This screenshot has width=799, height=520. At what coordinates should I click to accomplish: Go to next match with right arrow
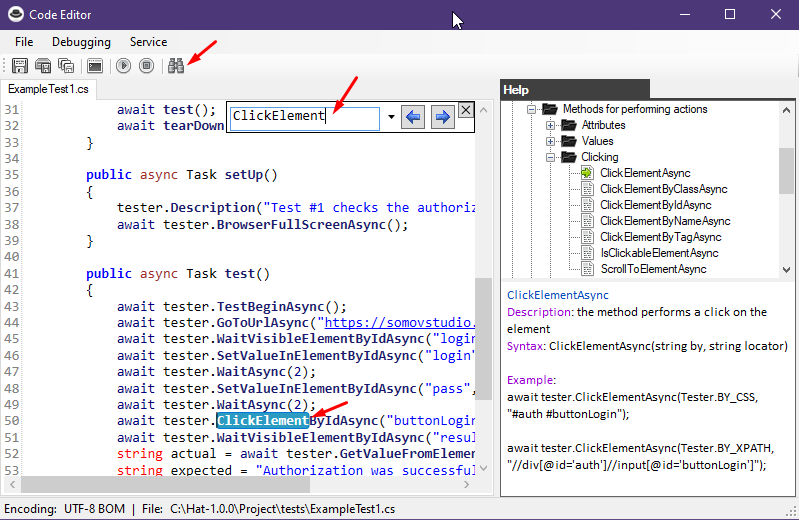pyautogui.click(x=442, y=117)
